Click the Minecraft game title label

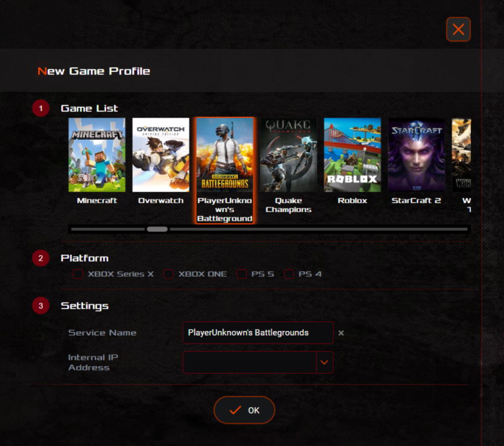point(96,201)
